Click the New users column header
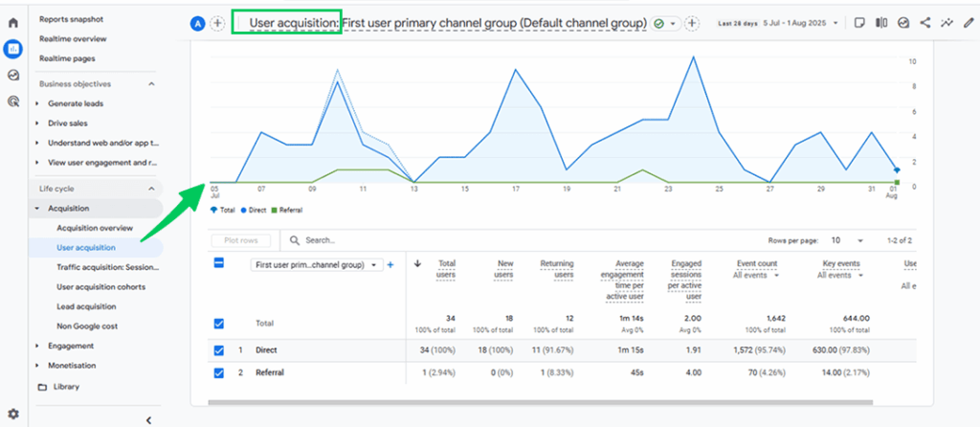This screenshot has height=427, width=980. pyautogui.click(x=503, y=269)
